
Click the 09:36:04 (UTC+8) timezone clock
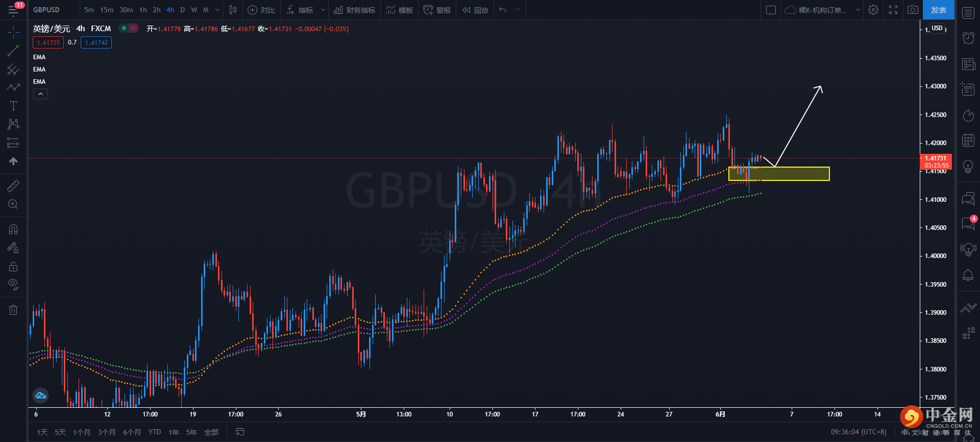(x=859, y=432)
